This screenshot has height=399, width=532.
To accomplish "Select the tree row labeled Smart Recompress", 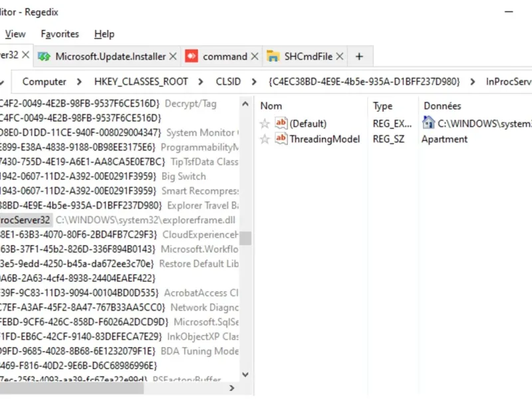I will [x=119, y=191].
